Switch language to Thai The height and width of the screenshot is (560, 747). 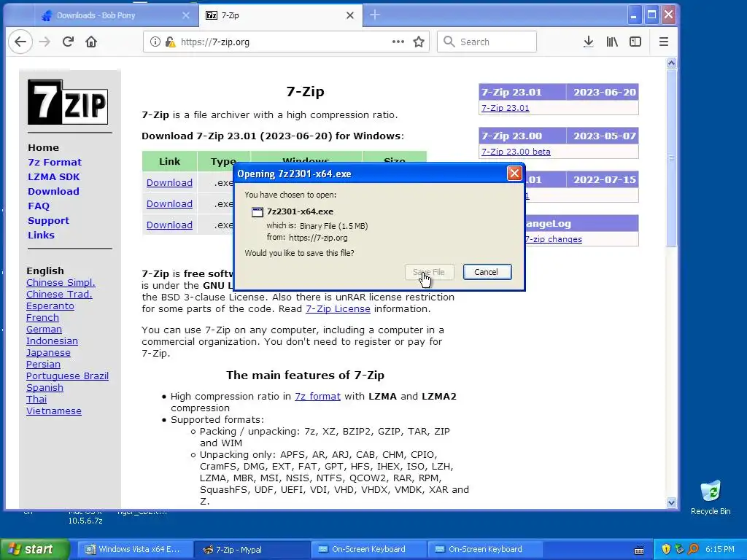pyautogui.click(x=36, y=399)
